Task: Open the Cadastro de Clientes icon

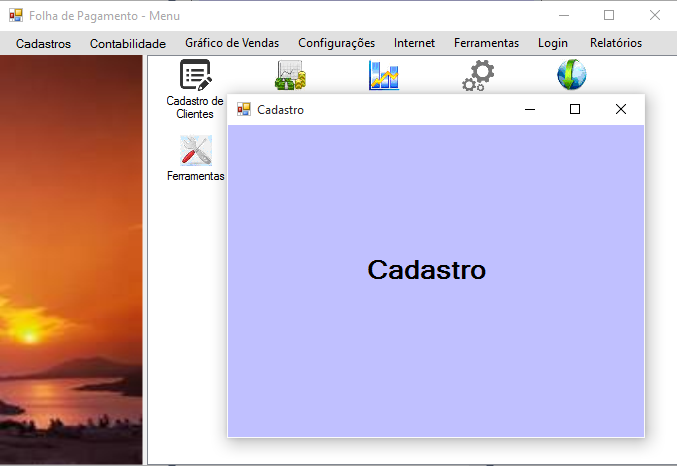Action: pyautogui.click(x=196, y=75)
